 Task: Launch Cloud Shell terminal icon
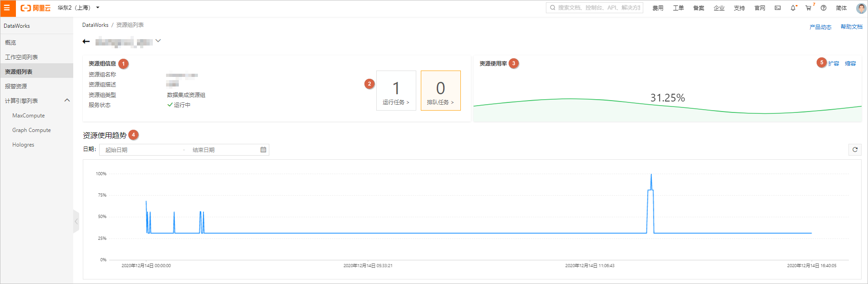(x=778, y=8)
